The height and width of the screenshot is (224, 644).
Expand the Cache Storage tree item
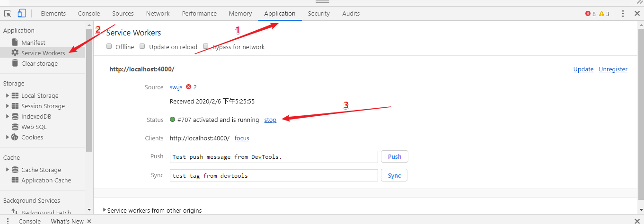tap(8, 170)
